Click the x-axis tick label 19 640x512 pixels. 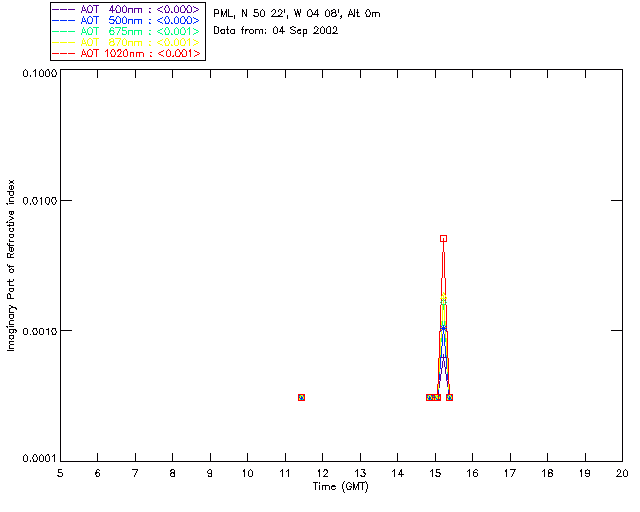point(585,473)
